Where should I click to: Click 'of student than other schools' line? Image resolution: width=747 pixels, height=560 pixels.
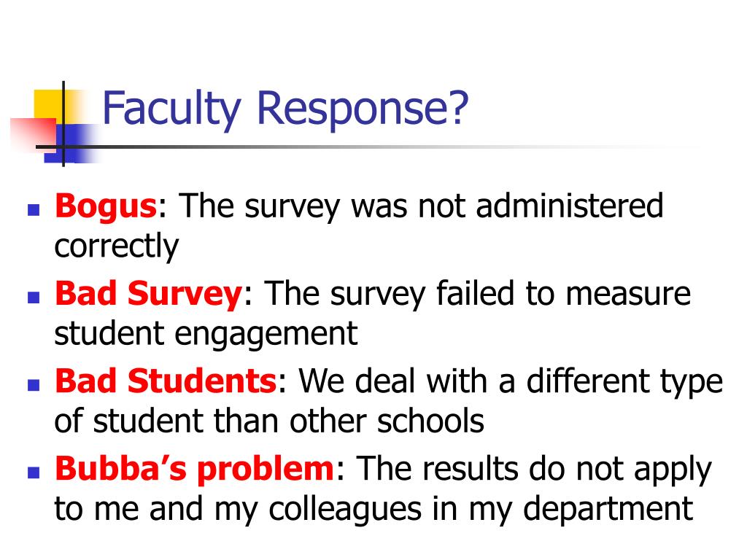[x=269, y=421]
